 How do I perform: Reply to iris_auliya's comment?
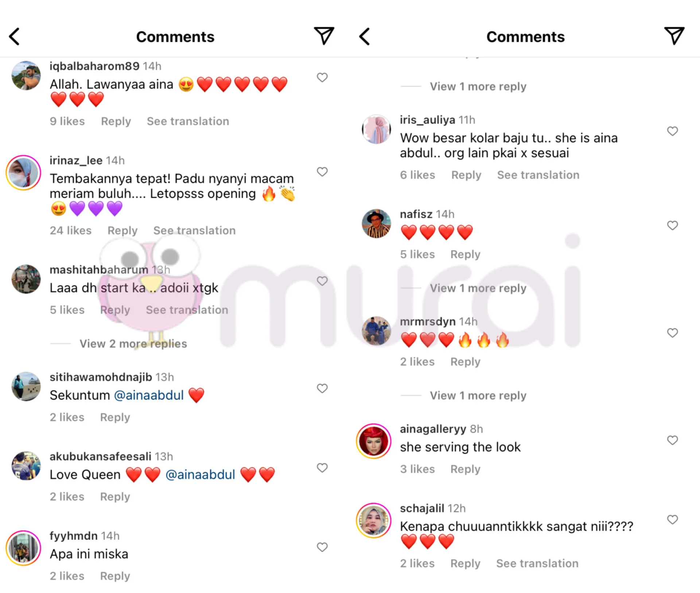(x=466, y=175)
